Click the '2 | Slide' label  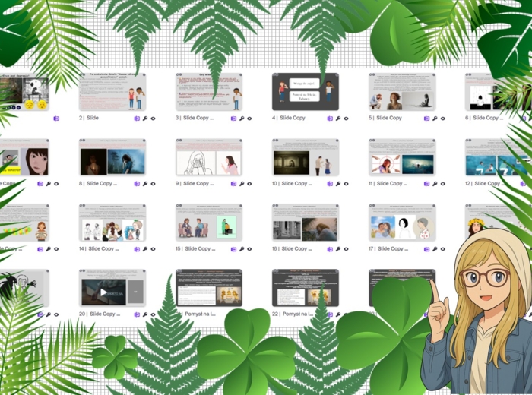pos(89,118)
